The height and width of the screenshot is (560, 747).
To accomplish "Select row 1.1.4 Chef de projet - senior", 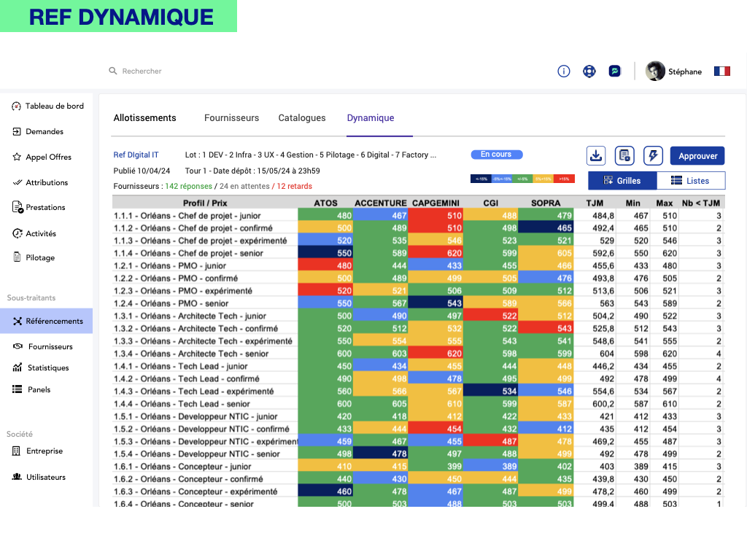I will [418, 253].
